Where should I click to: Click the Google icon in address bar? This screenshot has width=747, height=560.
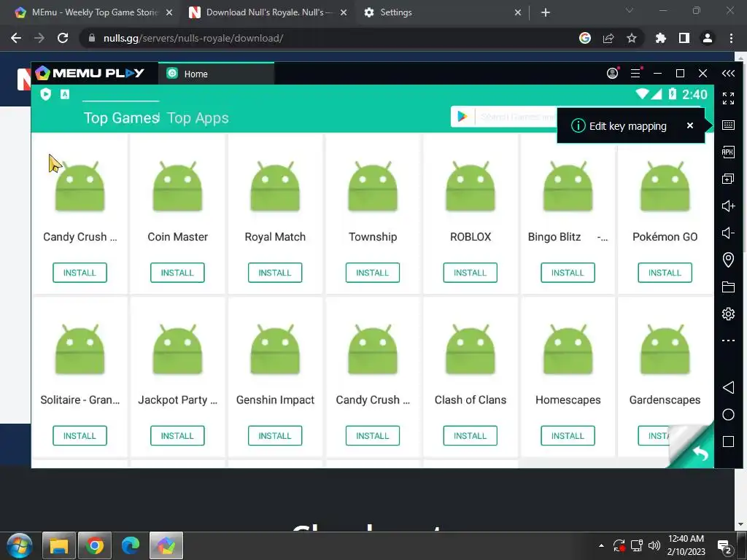pos(584,38)
